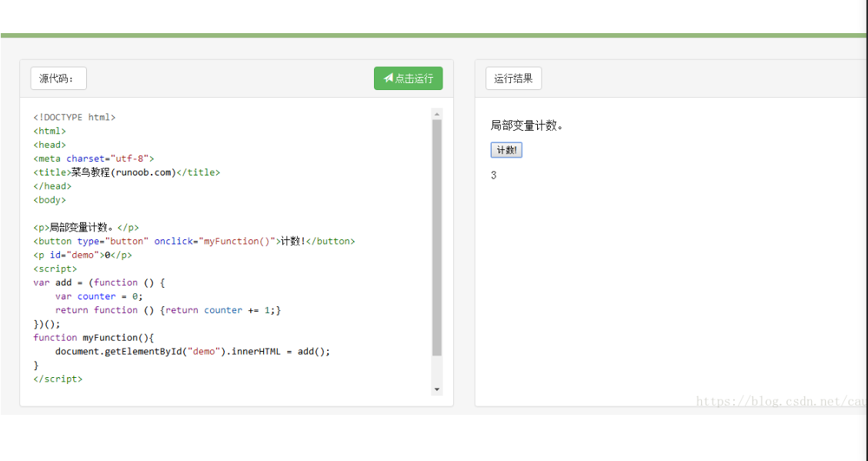Click the <meta charset="utf-8"> line

[x=94, y=159]
